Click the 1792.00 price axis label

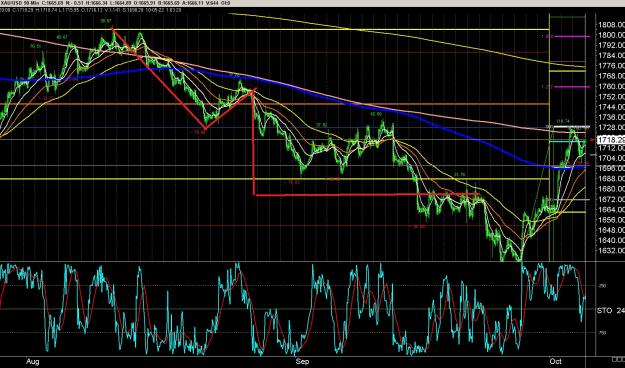(611, 45)
